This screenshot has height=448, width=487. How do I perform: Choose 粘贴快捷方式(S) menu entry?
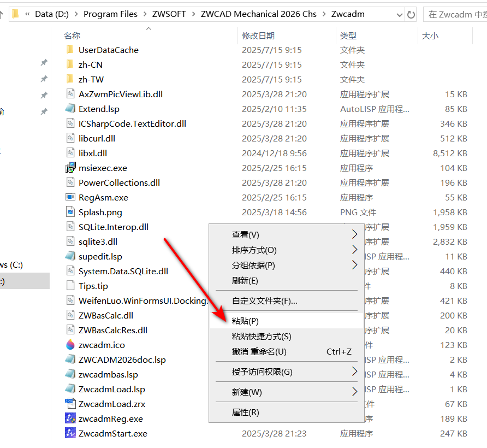(x=287, y=337)
